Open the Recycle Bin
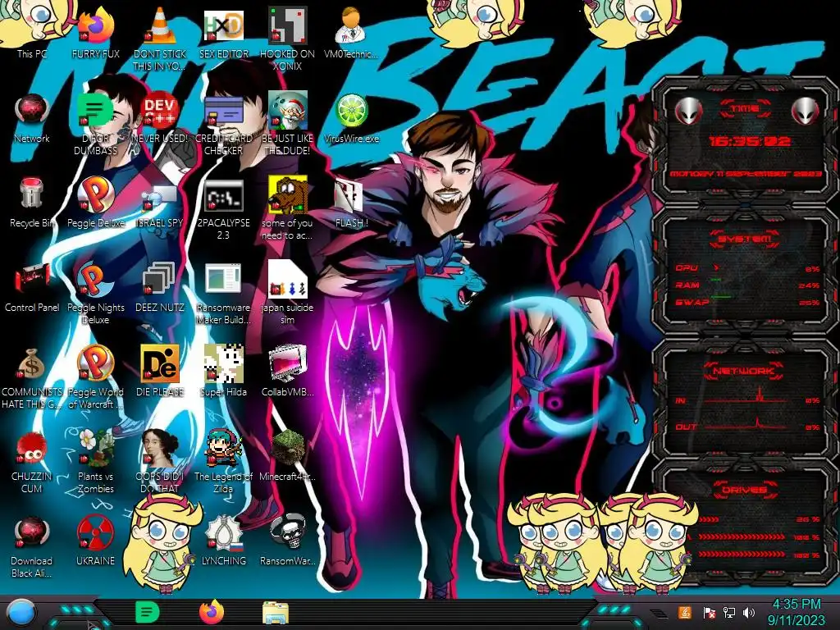Screen dimensions: 840x630 point(32,203)
